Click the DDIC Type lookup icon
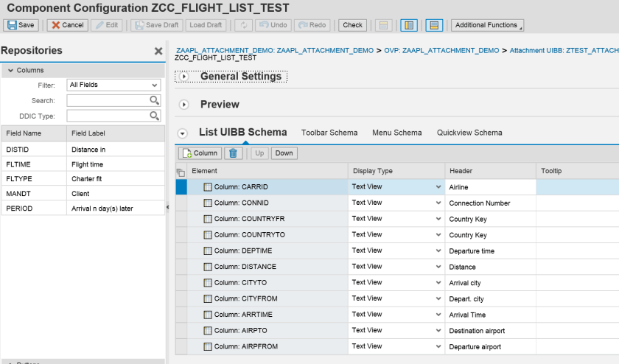 (x=155, y=116)
